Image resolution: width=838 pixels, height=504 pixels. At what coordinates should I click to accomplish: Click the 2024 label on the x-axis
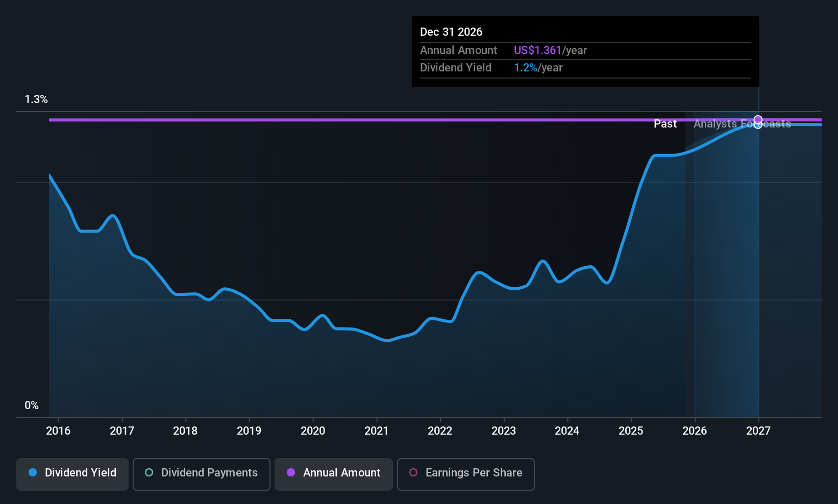pos(567,431)
